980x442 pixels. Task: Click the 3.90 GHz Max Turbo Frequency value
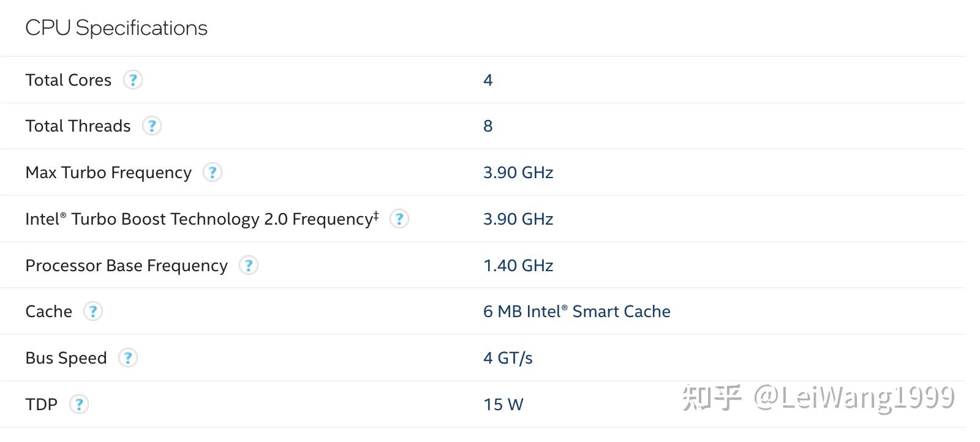(518, 173)
